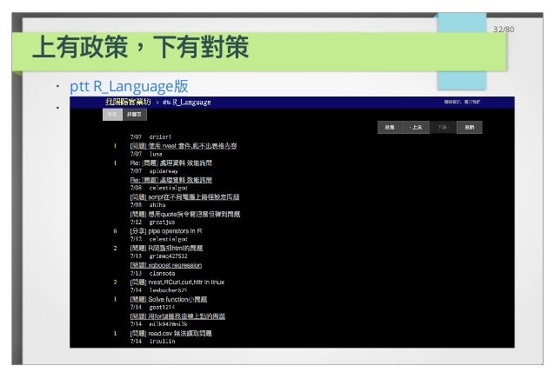Viewport: 555px width, 392px height.
Task: Open the Re: 處理資料 post dated 7/07 by spiderway
Action: (x=171, y=163)
